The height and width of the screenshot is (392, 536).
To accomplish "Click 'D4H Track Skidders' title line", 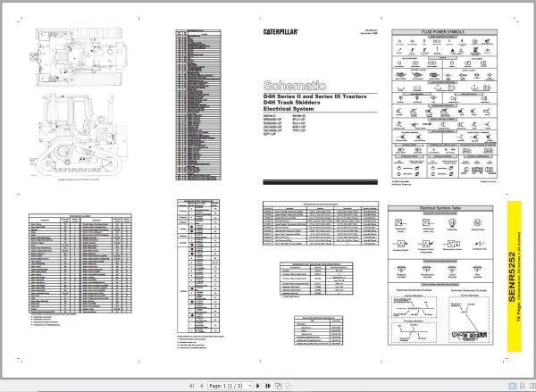I will tap(291, 103).
